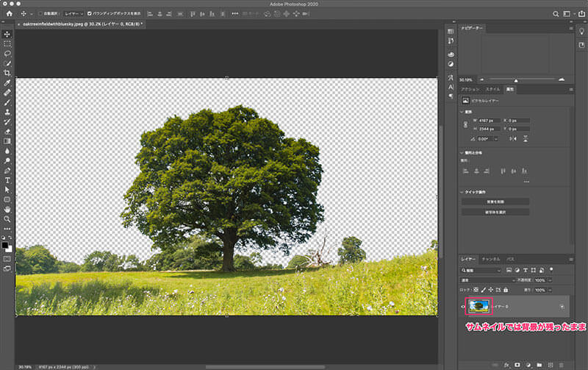Select the Path Selection arrow tool

point(7,190)
